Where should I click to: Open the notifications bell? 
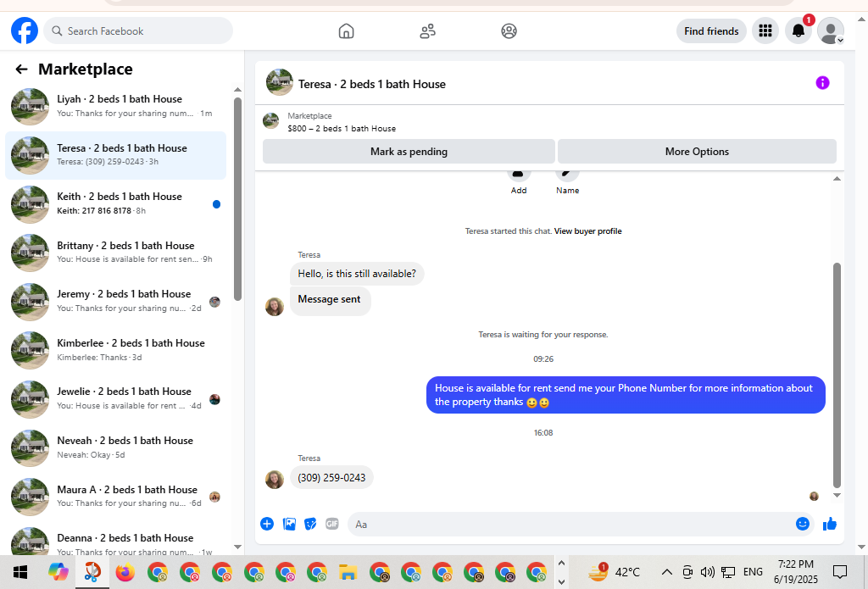click(798, 31)
